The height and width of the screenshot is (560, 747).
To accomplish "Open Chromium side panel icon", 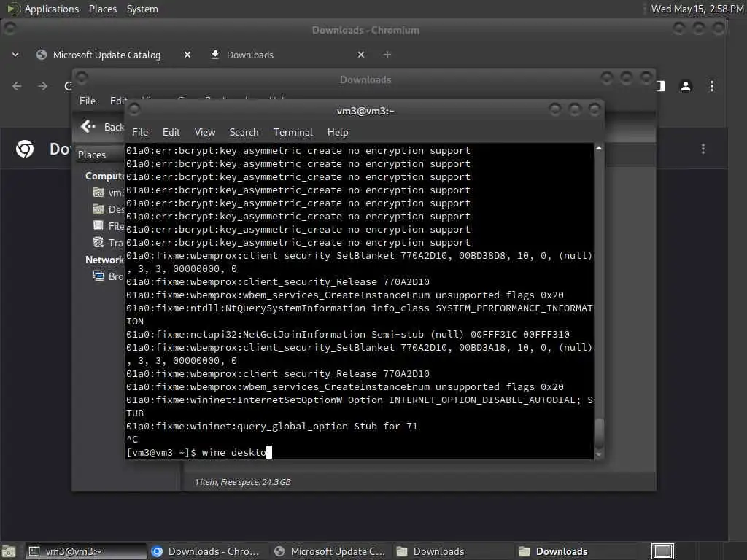I will click(x=661, y=86).
